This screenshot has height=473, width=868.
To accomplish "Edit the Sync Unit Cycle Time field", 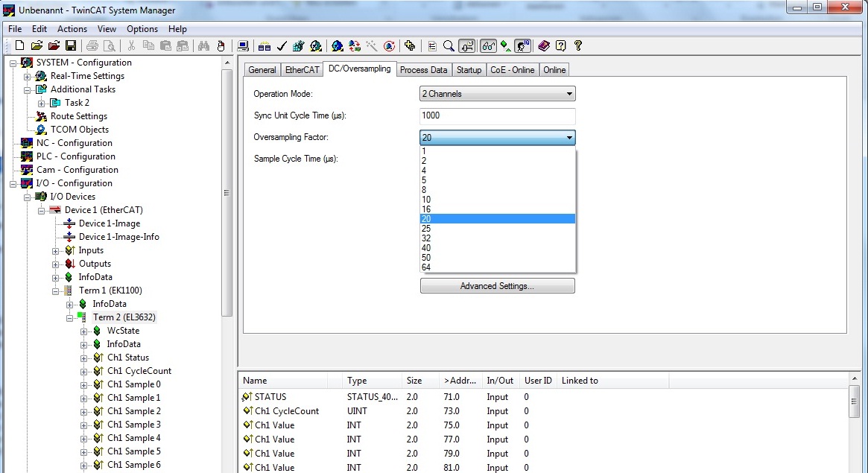I will 497,116.
